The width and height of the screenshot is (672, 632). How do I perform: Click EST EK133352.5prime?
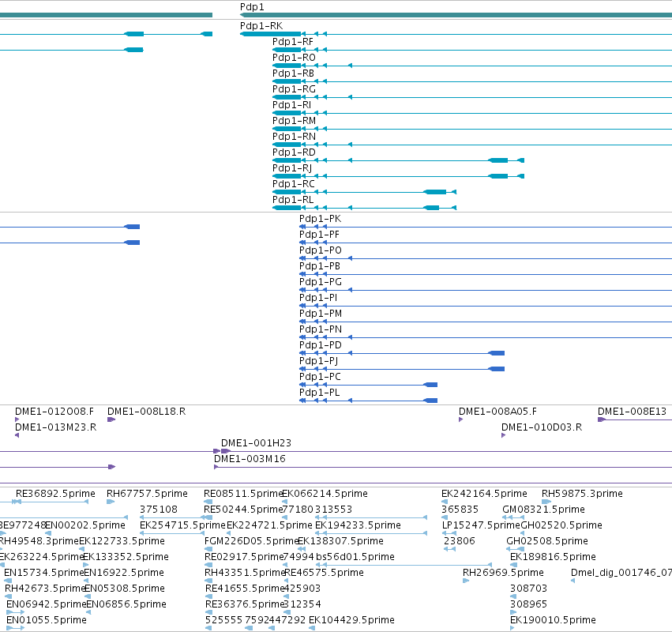(x=126, y=558)
